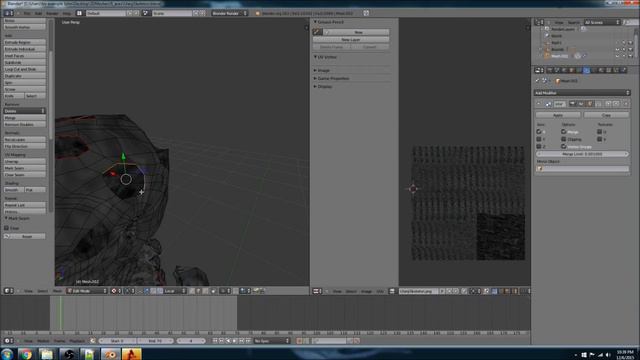Open the Physics tab in Properties editor
Screen dimensions: 640x360
624,70
